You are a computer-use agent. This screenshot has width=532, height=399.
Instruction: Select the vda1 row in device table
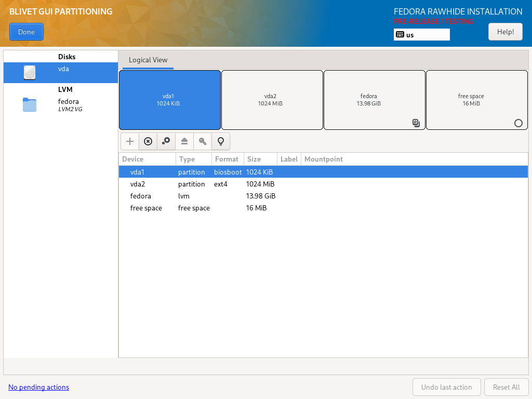[323, 172]
